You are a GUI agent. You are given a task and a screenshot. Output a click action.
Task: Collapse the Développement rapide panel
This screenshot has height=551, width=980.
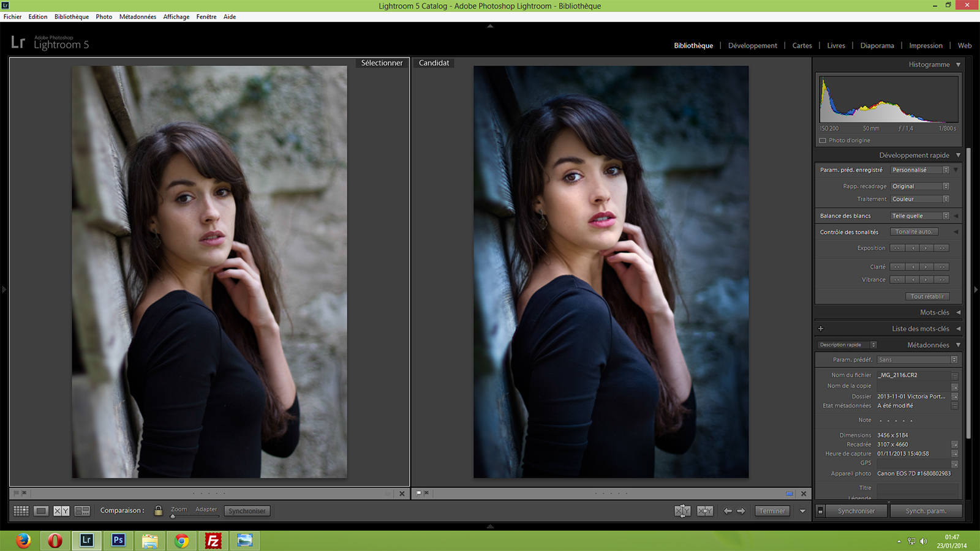click(x=959, y=156)
